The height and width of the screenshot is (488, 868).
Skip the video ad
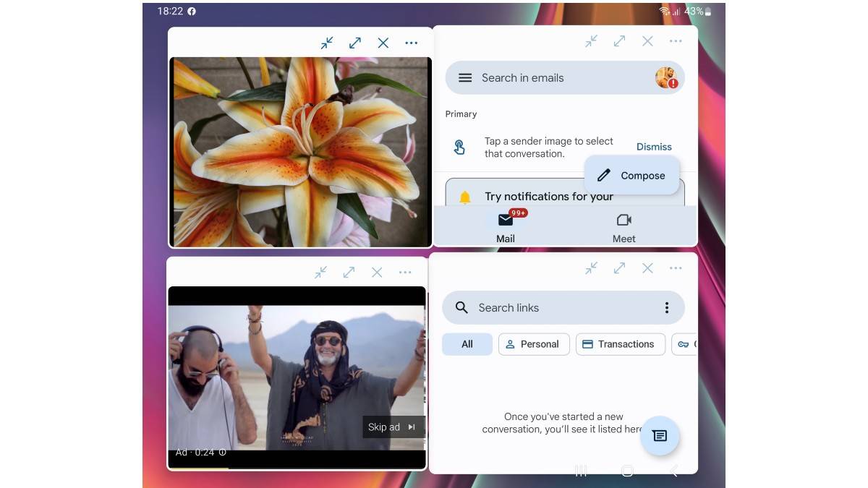[392, 427]
